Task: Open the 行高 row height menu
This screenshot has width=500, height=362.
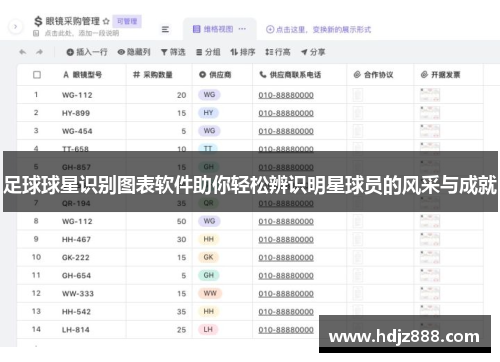Action: click(x=278, y=52)
